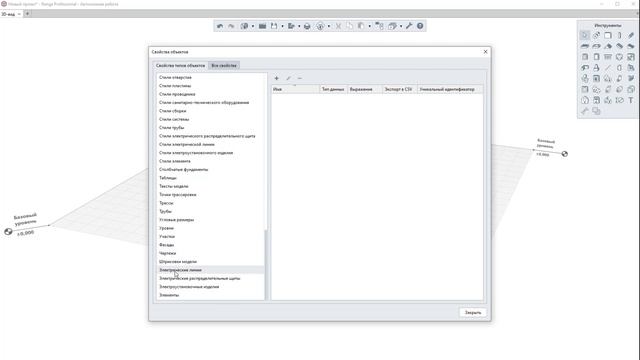Select 'Чертежи' in the list
Viewport: 640px width, 360px height.
(167, 253)
